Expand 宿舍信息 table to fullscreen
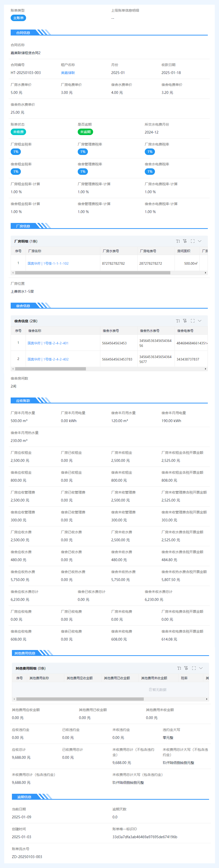This screenshot has height=868, width=219. pyautogui.click(x=193, y=321)
